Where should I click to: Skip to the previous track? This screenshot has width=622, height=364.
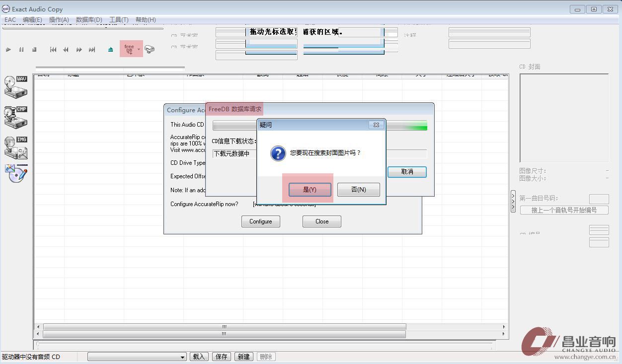[x=53, y=50]
